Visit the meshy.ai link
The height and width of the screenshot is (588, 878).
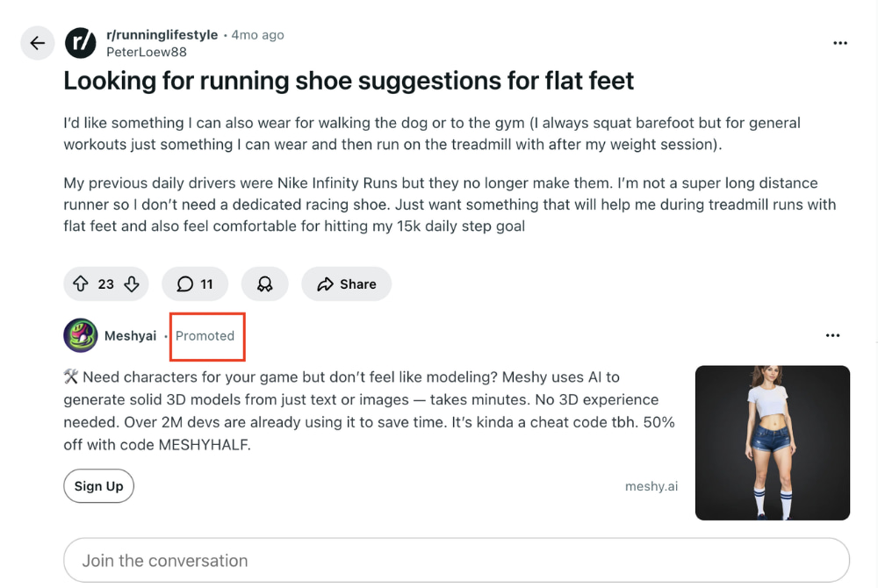coord(651,486)
